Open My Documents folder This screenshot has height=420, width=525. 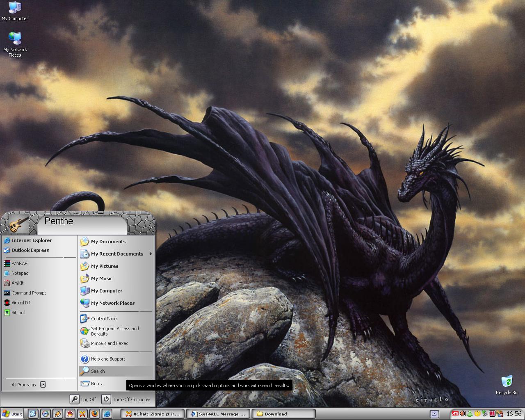click(116, 242)
